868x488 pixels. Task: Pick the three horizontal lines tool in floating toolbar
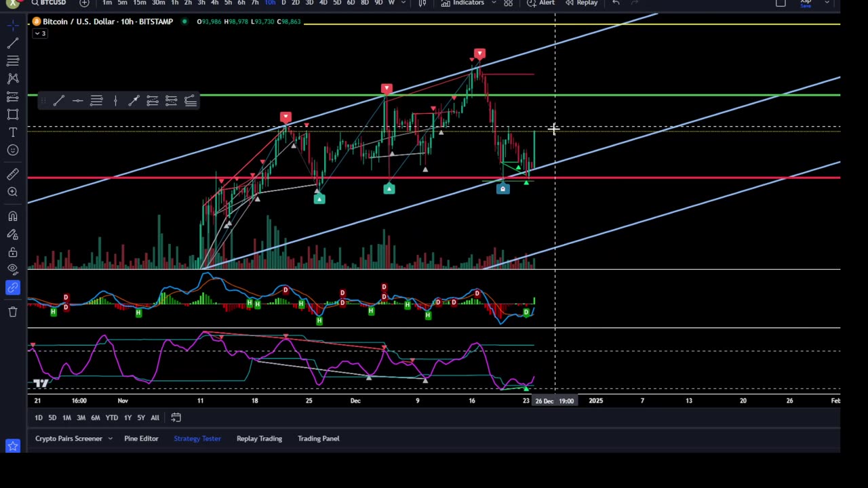96,101
